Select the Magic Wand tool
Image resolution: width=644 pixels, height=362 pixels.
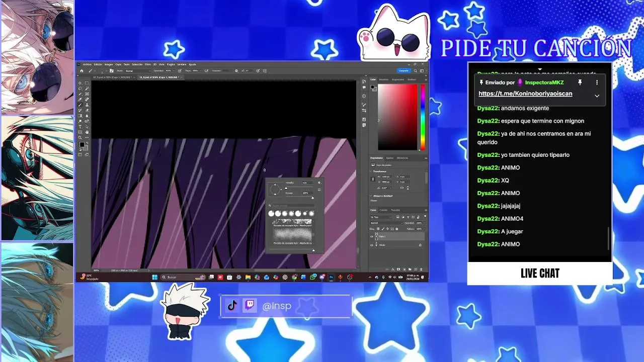(x=87, y=88)
